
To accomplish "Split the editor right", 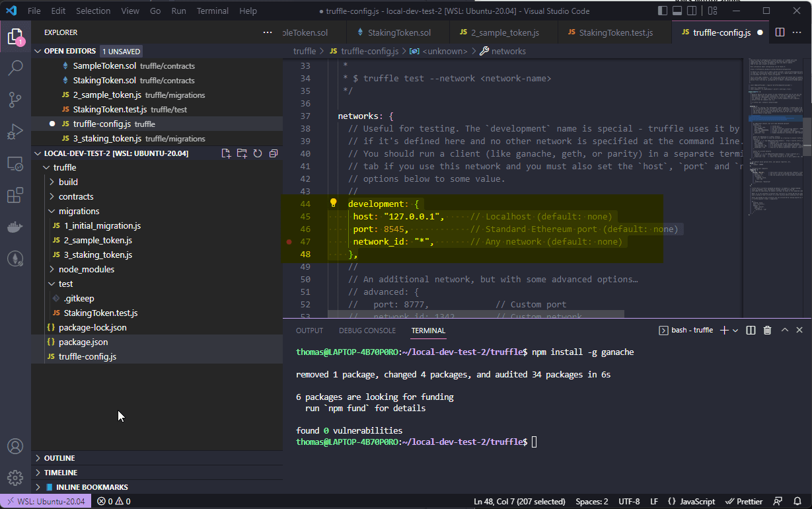I will (780, 32).
